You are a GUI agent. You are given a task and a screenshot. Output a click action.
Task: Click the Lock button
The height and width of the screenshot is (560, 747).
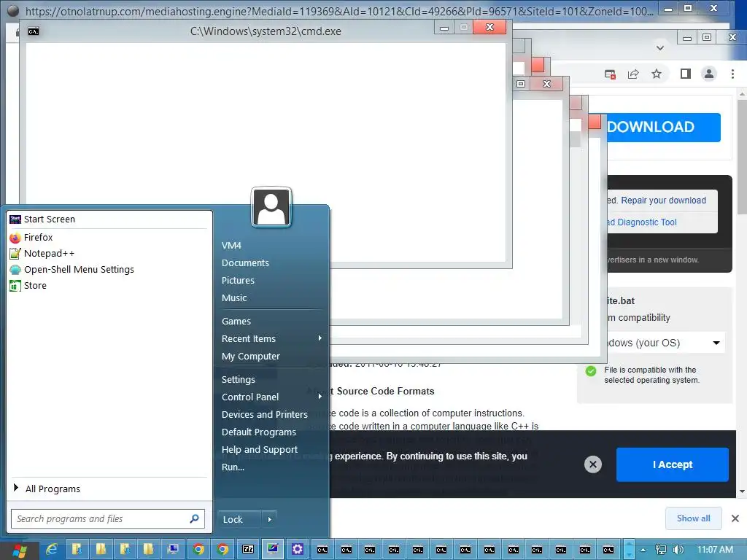239,519
